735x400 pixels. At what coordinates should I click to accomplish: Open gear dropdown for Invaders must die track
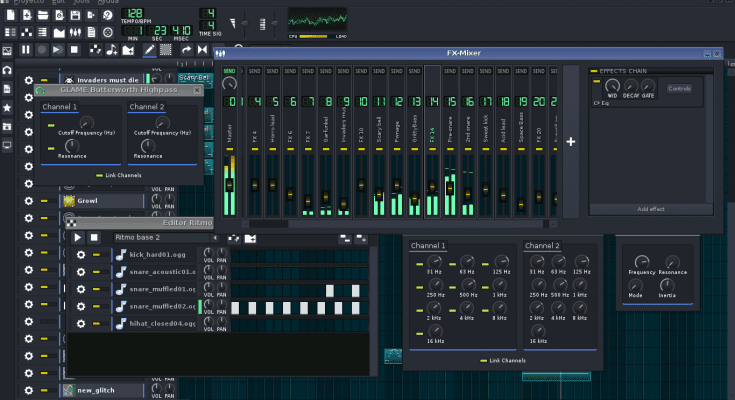pyautogui.click(x=29, y=80)
